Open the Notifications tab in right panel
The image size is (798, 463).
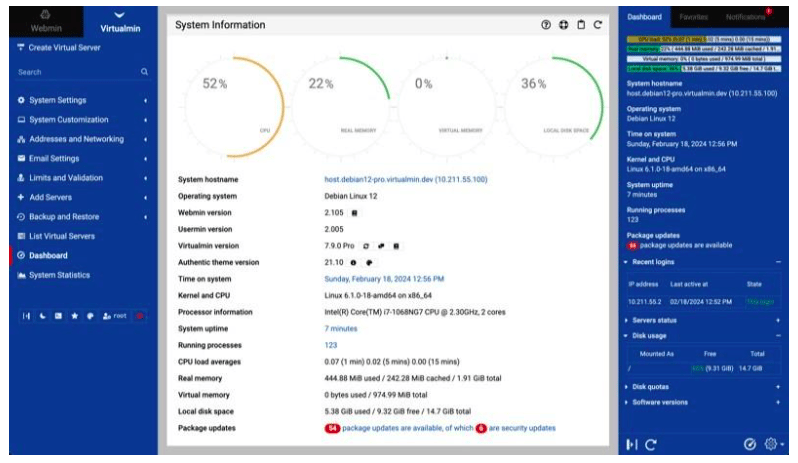click(x=746, y=17)
